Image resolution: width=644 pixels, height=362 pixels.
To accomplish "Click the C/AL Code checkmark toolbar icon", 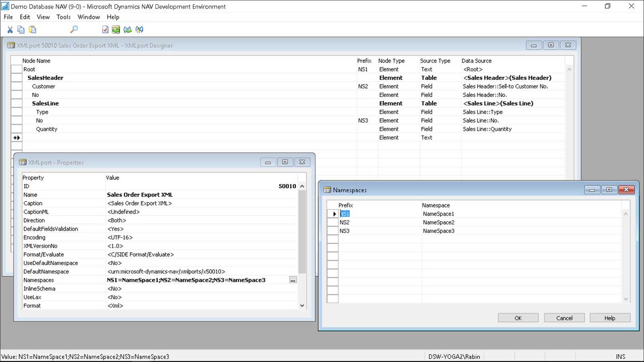I will (105, 29).
